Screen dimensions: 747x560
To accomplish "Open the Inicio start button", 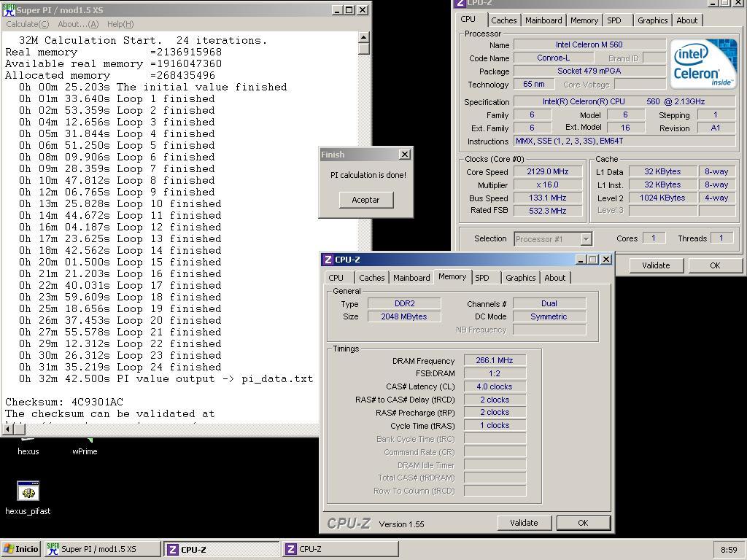I will point(20,549).
